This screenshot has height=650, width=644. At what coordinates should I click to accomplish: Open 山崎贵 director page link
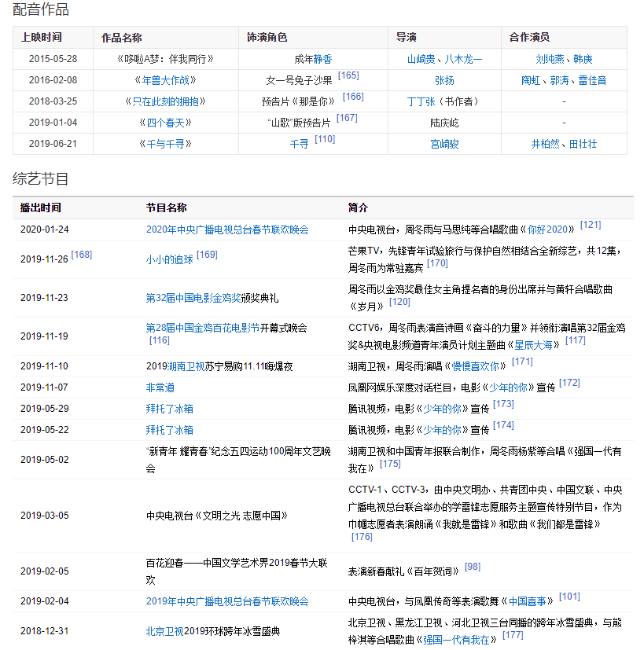click(x=421, y=59)
